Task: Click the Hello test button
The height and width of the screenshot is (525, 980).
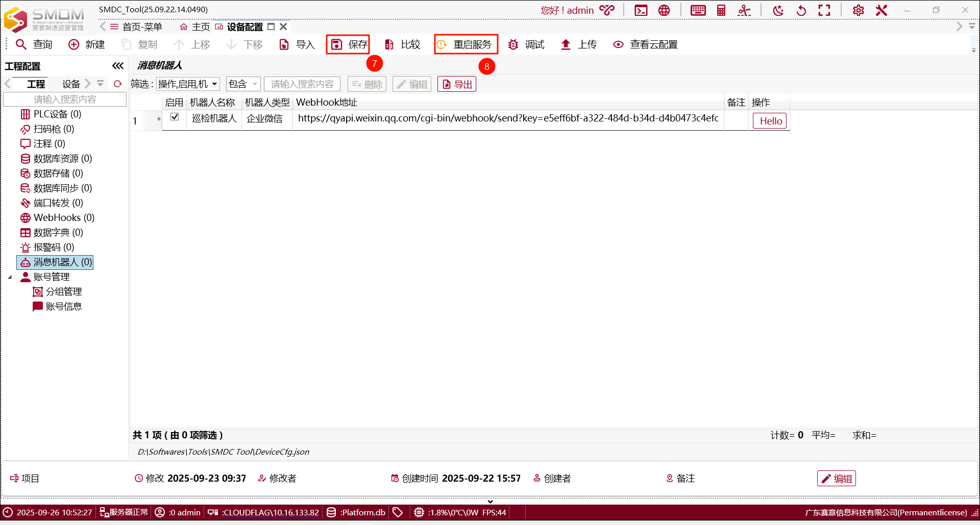Action: [x=770, y=121]
